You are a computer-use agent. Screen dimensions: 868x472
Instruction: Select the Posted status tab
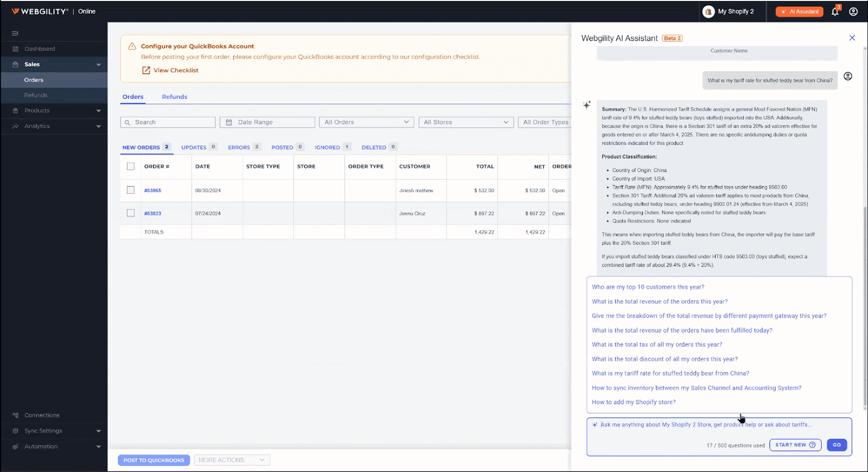(x=288, y=147)
